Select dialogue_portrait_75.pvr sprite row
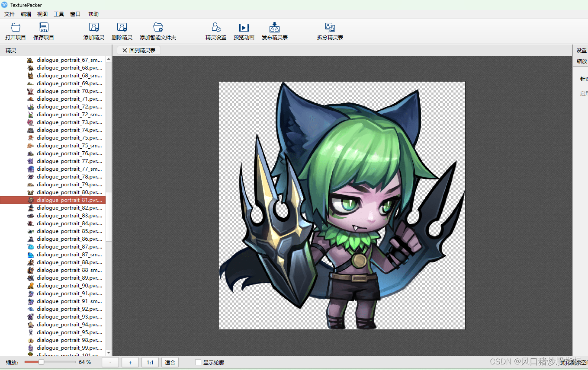Screen dimensions: 588x370 click(x=53, y=138)
